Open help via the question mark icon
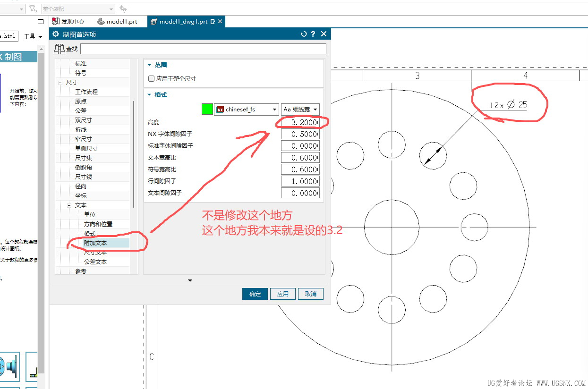588x389 pixels. click(313, 34)
